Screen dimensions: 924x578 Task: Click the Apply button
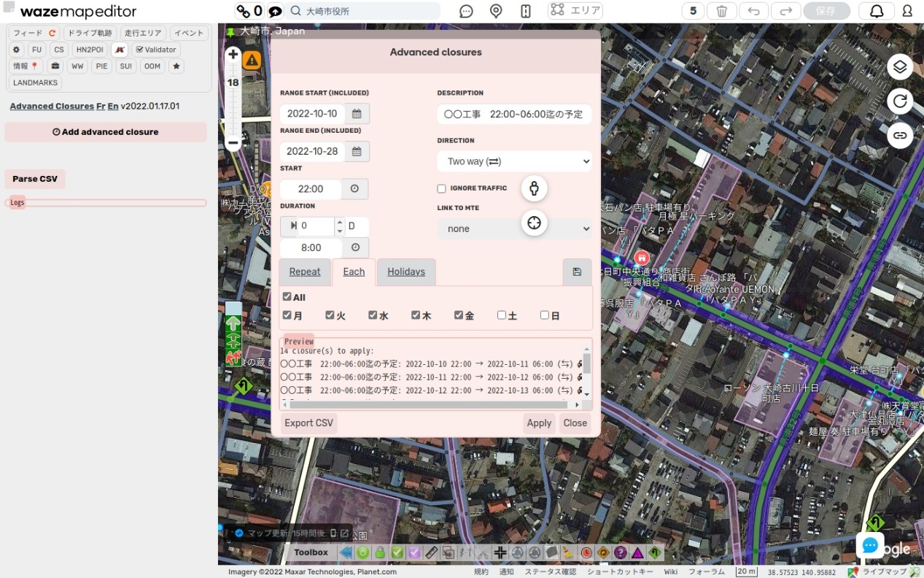(x=539, y=423)
